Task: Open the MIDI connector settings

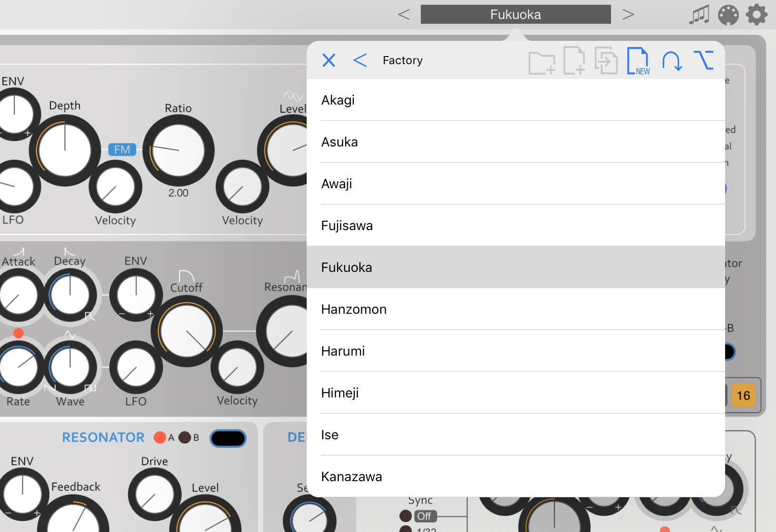Action: [728, 15]
